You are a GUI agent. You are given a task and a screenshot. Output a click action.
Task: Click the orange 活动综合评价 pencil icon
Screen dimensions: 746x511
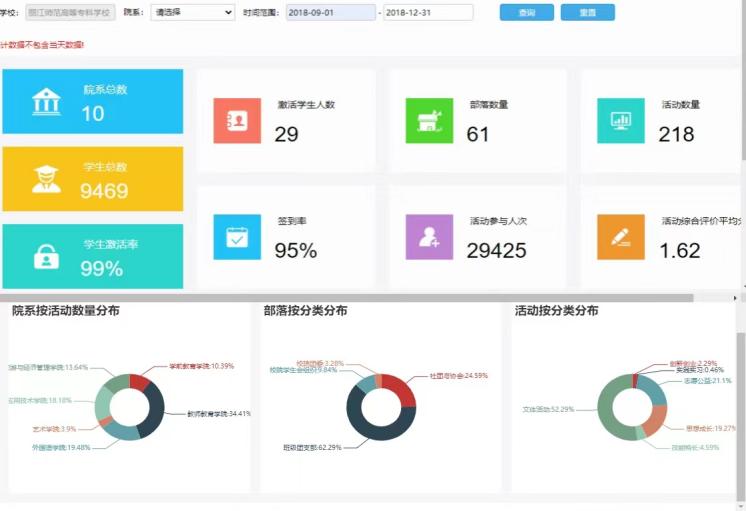(620, 237)
